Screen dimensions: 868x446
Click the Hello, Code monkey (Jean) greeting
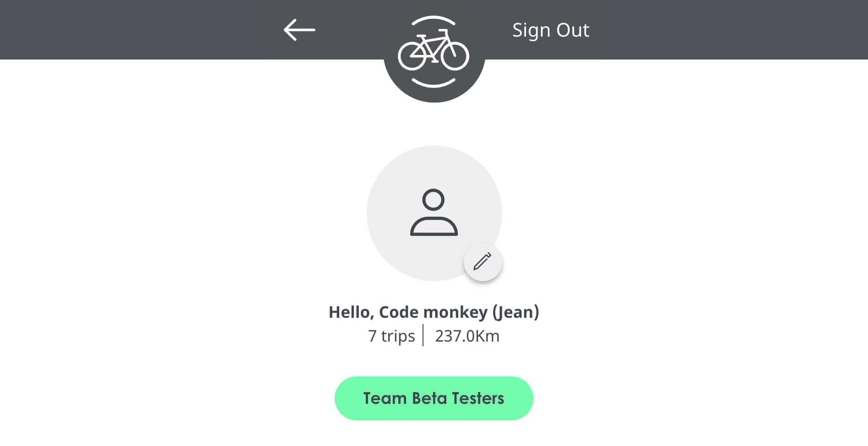(434, 312)
